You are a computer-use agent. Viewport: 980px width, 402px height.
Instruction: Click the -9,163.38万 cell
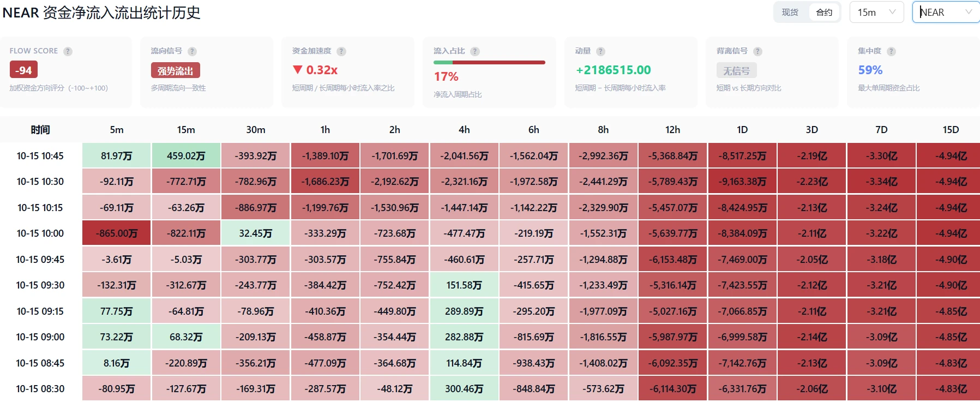point(742,182)
